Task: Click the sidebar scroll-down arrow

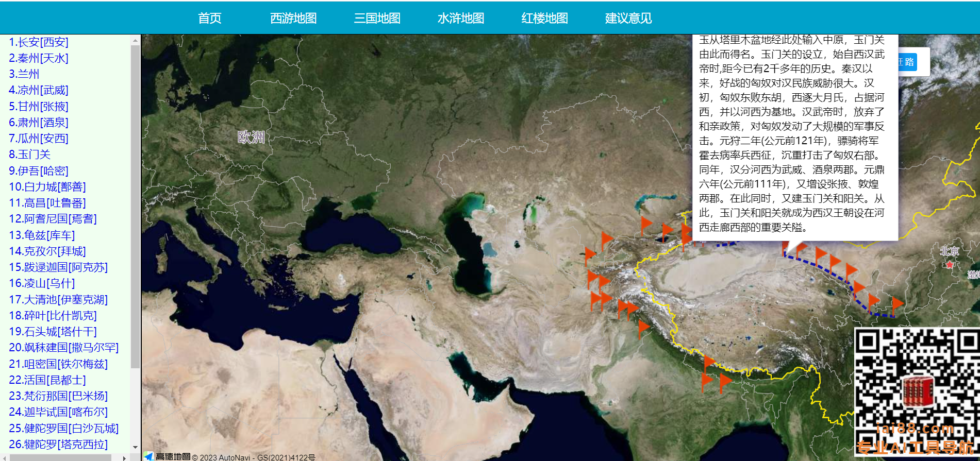Action: coord(135,447)
